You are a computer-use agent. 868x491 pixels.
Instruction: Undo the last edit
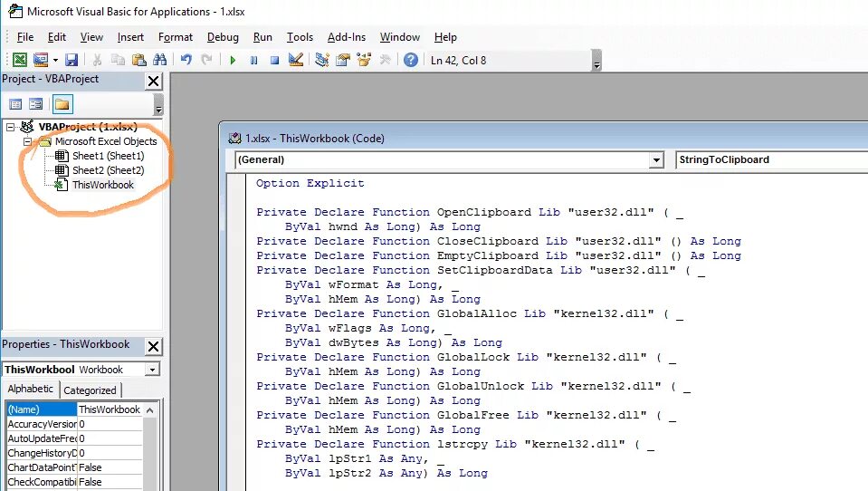pos(186,60)
